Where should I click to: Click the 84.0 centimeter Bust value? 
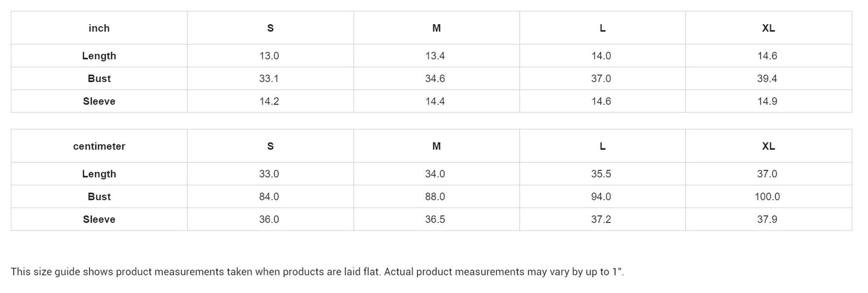pyautogui.click(x=269, y=197)
